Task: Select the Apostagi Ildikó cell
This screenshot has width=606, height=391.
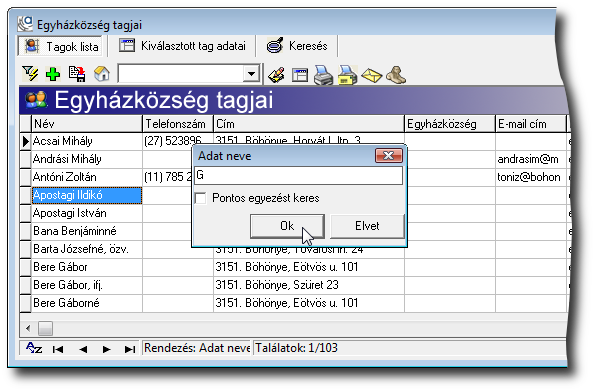Action: 87,195
